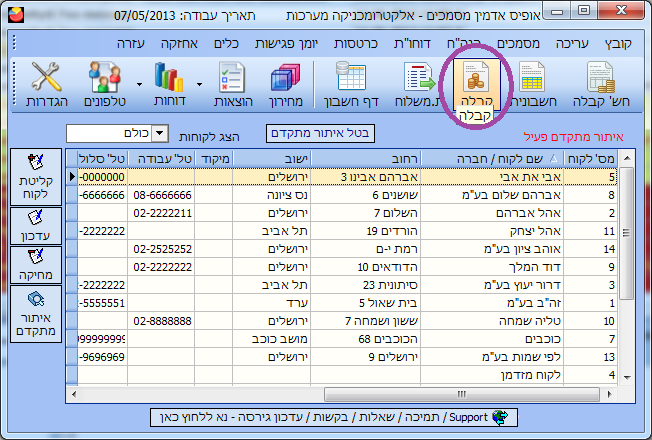Click horizontal scrollbar right arrow

click(609, 394)
